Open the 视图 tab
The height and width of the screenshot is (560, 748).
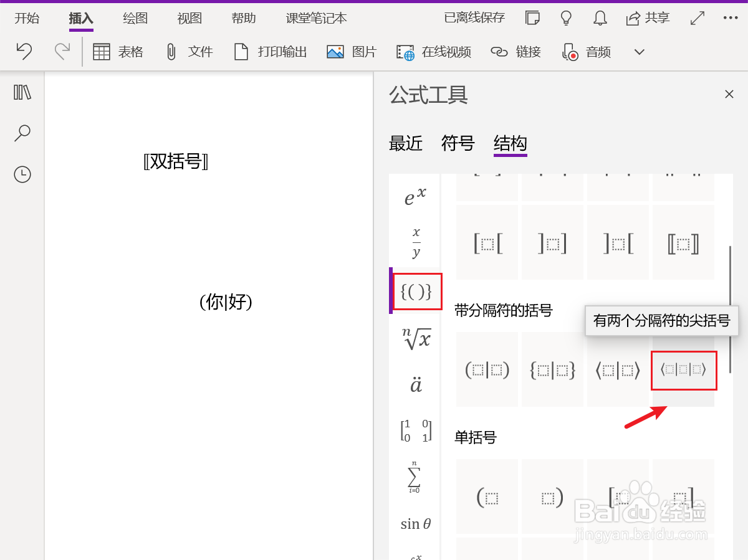(189, 18)
